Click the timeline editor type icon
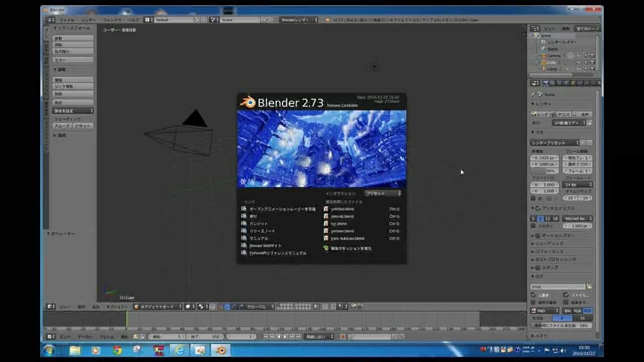644x362 pixels. pos(51,336)
